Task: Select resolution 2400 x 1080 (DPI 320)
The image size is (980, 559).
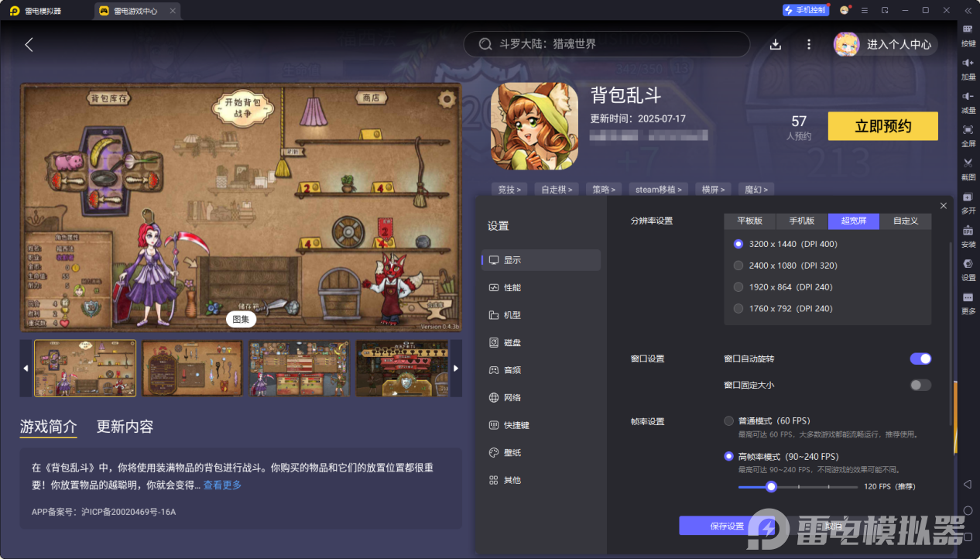Action: click(x=738, y=266)
